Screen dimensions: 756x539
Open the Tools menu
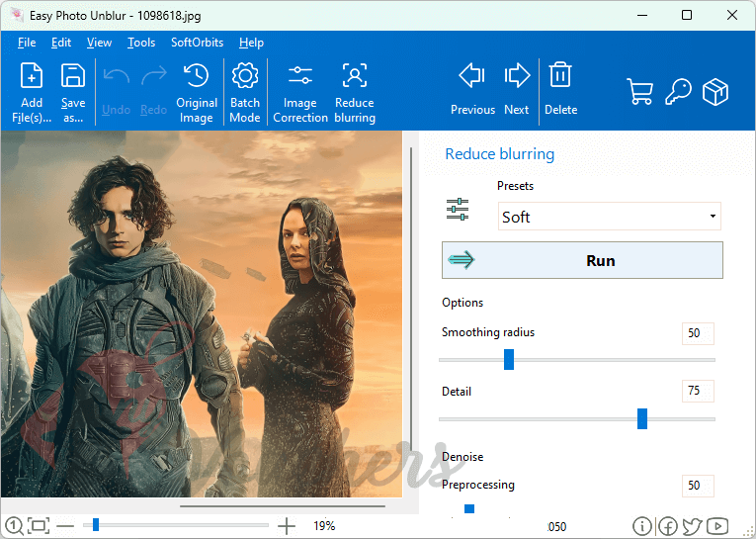(x=141, y=43)
